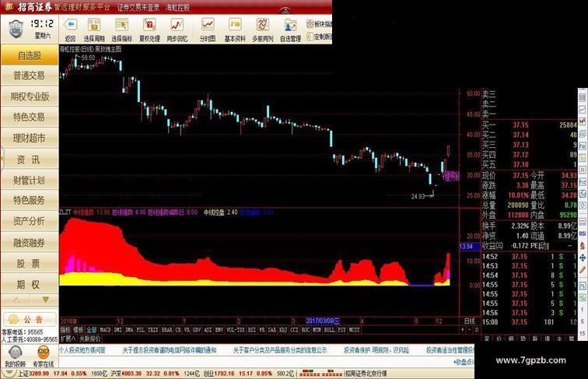Select the CCI indicator tab

tap(294, 330)
